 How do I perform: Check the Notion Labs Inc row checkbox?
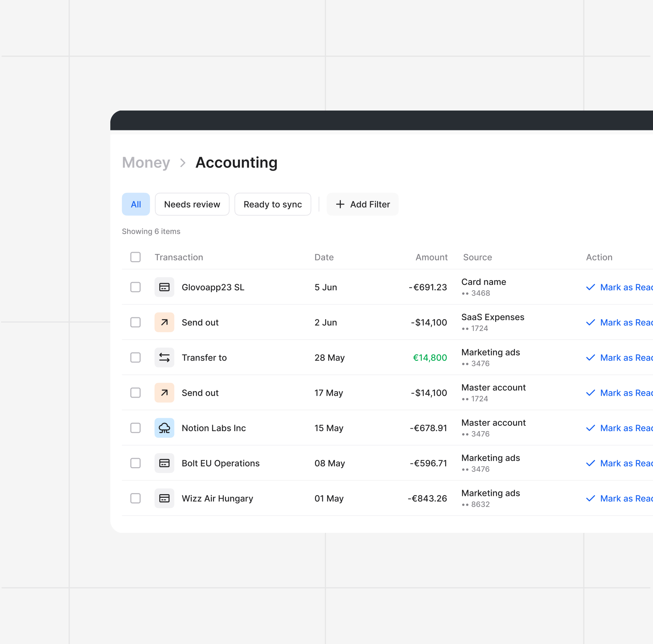(136, 428)
